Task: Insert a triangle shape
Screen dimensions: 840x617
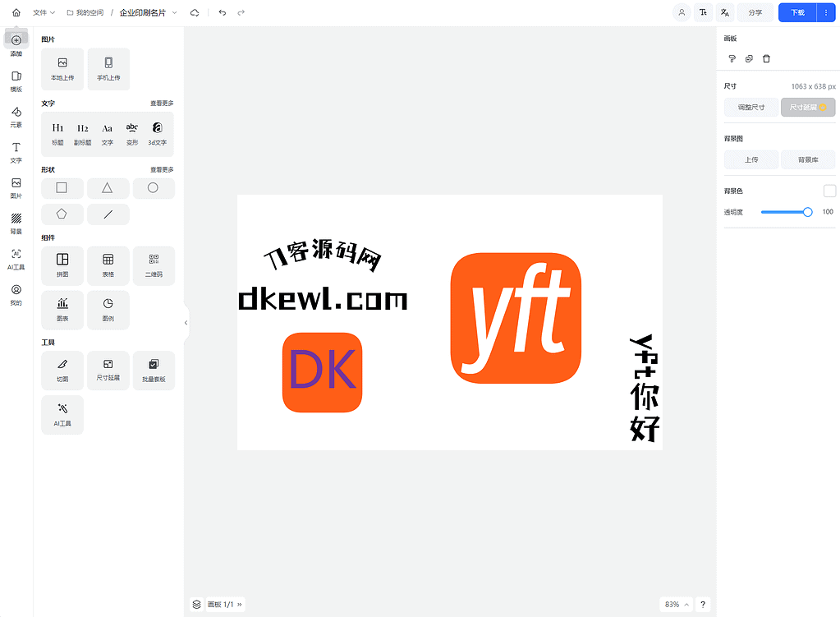Action: pyautogui.click(x=108, y=188)
